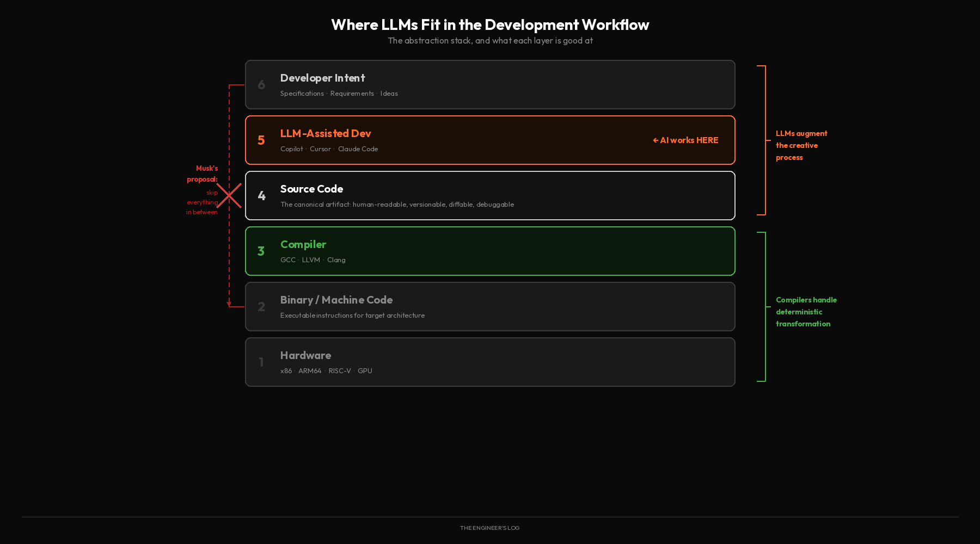Click the red downward arrowhead near Binary
Viewport: 980px width, 544px height.
(229, 304)
